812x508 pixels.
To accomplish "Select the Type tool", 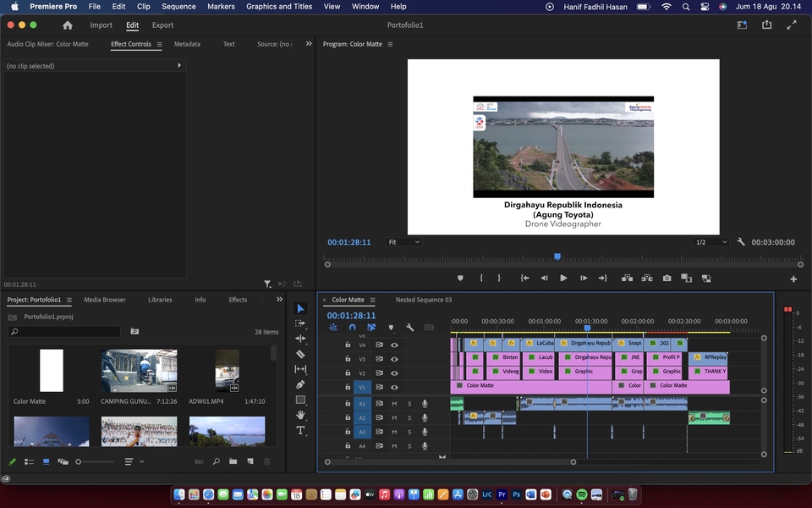I will [300, 430].
